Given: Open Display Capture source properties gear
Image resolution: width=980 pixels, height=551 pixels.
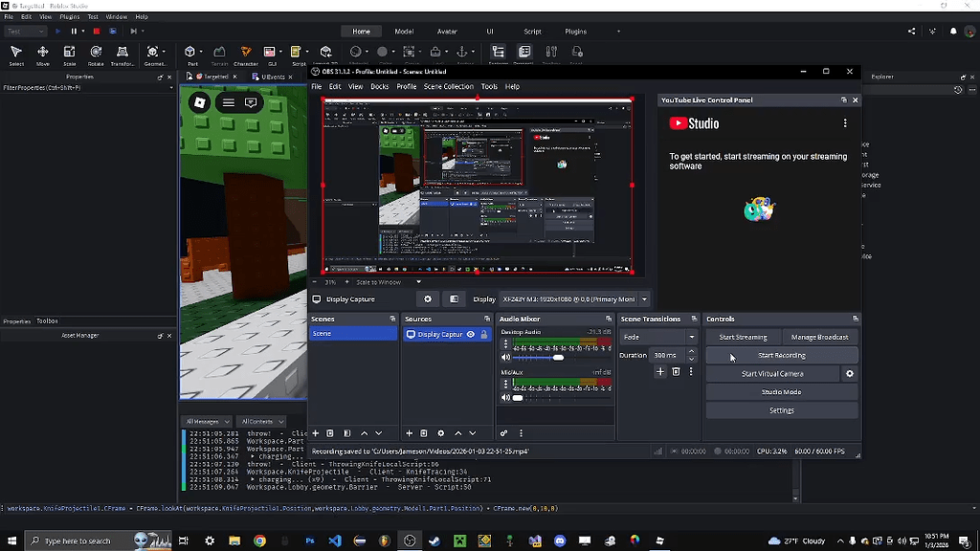Looking at the screenshot, I should (428, 299).
